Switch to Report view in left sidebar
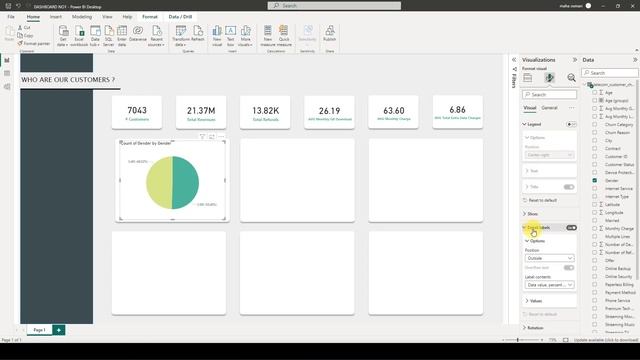This screenshot has height=360, width=640. [7, 60]
